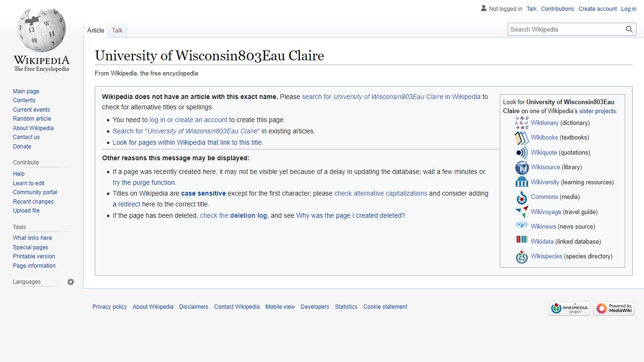Switch to the Talk tab
This screenshot has height=362, width=644.
point(117,30)
